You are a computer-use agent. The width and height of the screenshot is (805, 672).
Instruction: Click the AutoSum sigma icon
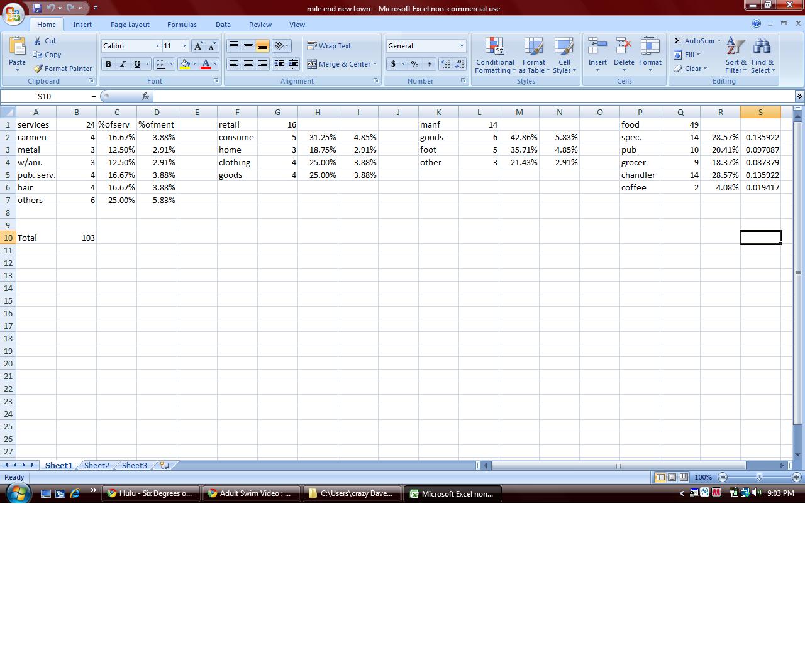click(x=677, y=41)
